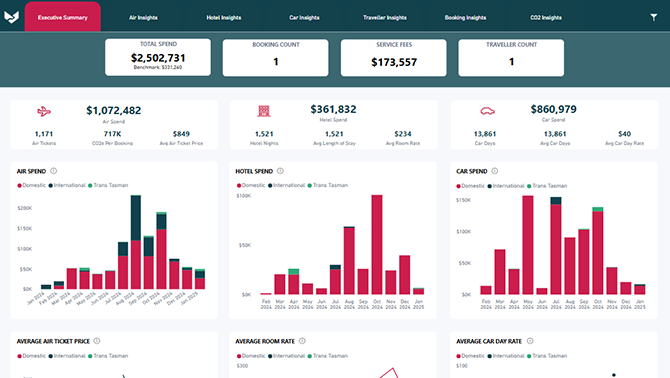
Task: Select International legend in Car Spend chart
Action: click(x=505, y=186)
